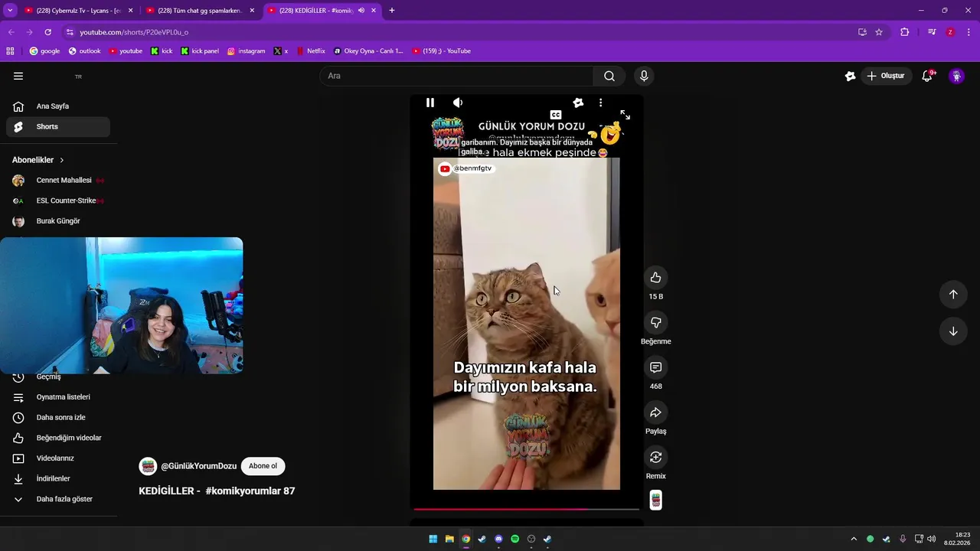This screenshot has height=551, width=980.
Task: Click the Remix icon
Action: (655, 457)
